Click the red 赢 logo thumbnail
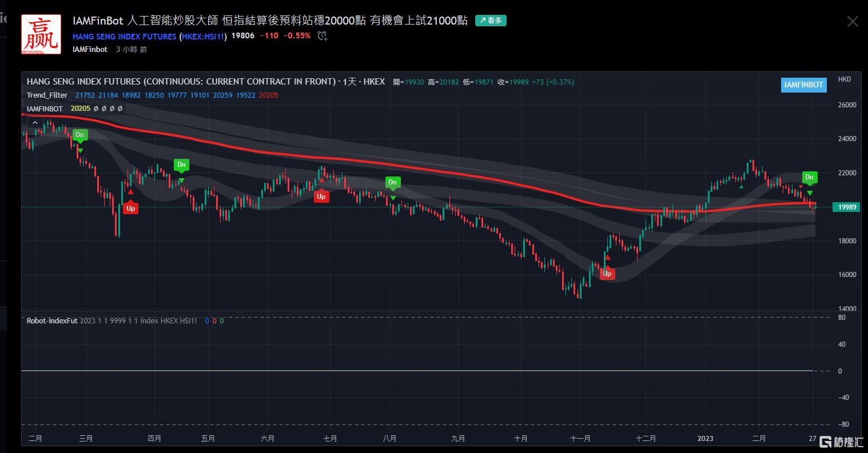This screenshot has width=868, height=453. 41,34
